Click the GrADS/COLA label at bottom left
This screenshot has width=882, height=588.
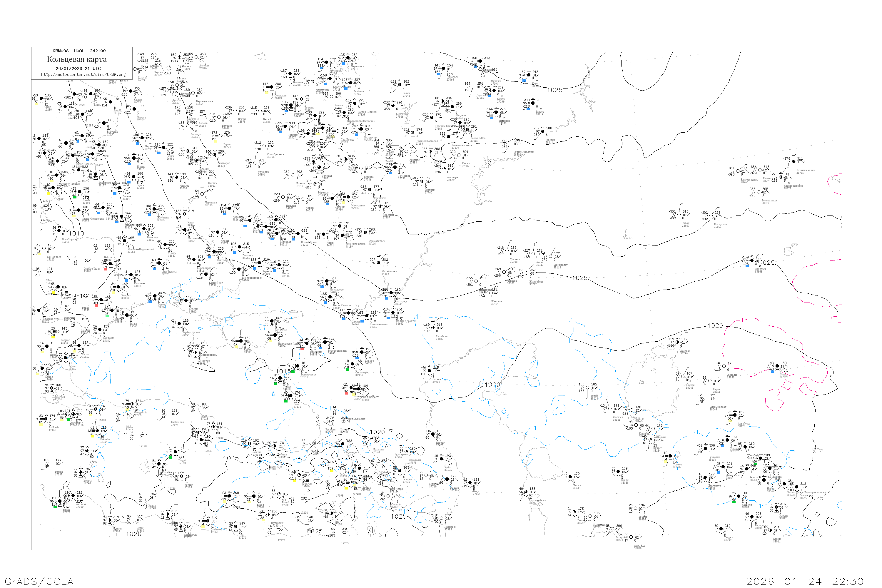pyautogui.click(x=39, y=581)
